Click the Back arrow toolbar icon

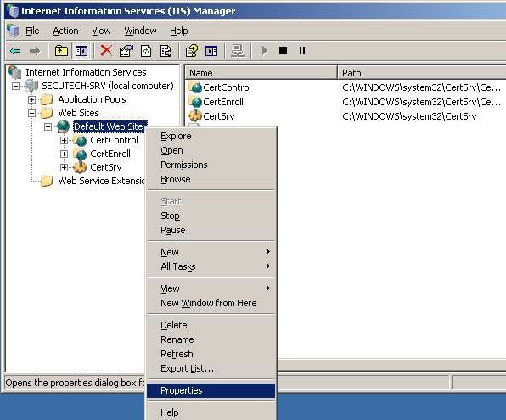(x=15, y=51)
